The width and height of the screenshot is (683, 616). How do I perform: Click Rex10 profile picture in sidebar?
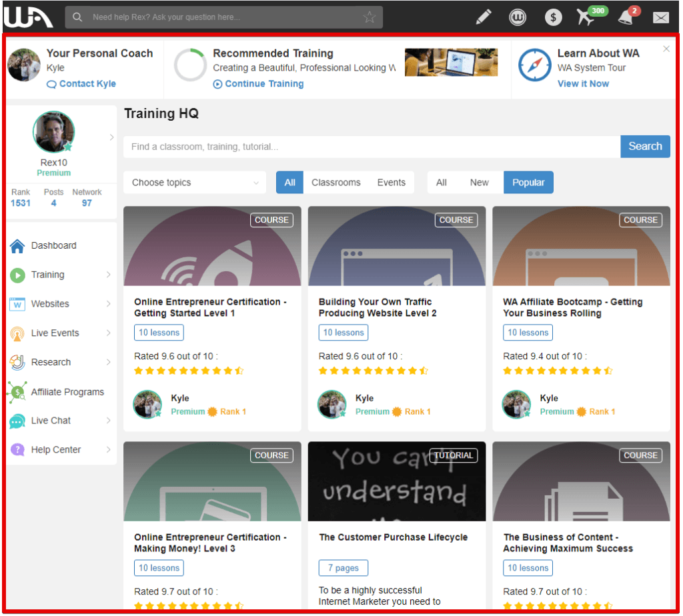coord(53,132)
